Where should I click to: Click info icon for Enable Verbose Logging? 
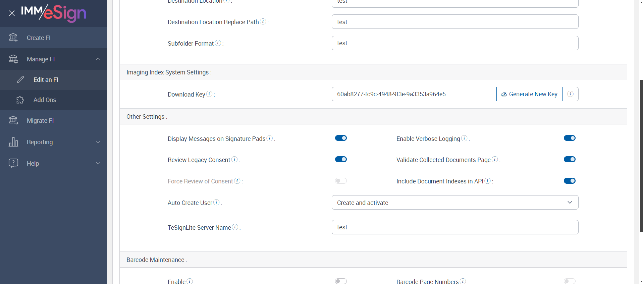point(464,138)
